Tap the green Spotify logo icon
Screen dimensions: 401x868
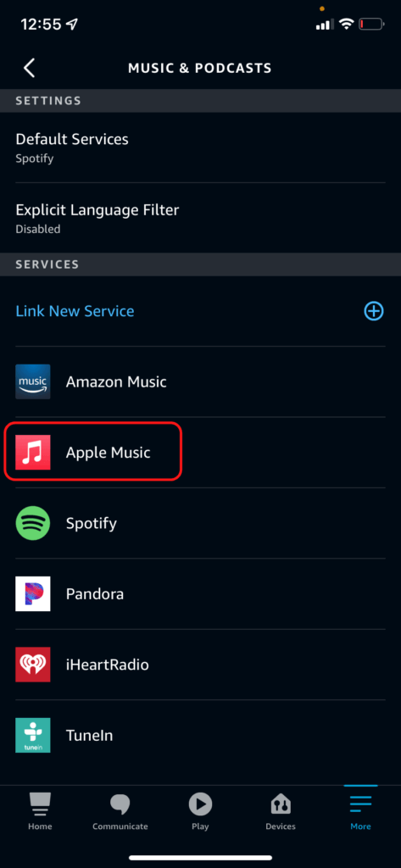(33, 523)
